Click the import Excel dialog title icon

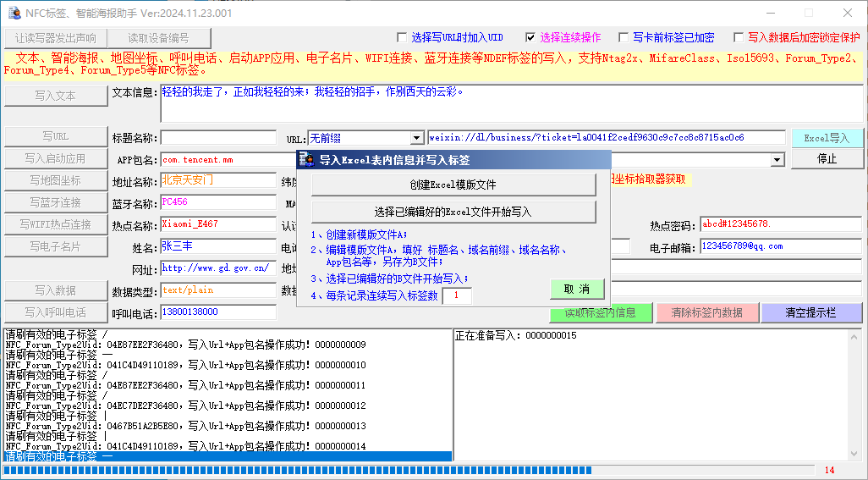[307, 160]
